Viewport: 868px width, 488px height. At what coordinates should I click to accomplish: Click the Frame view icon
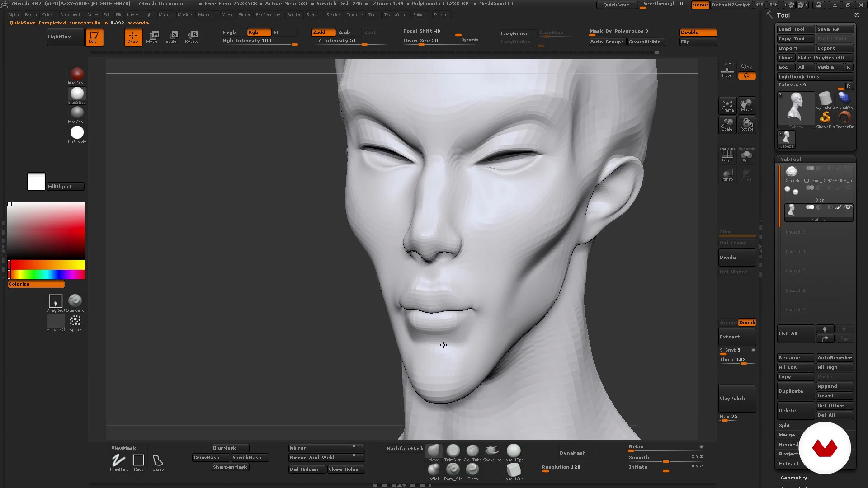coord(727,105)
